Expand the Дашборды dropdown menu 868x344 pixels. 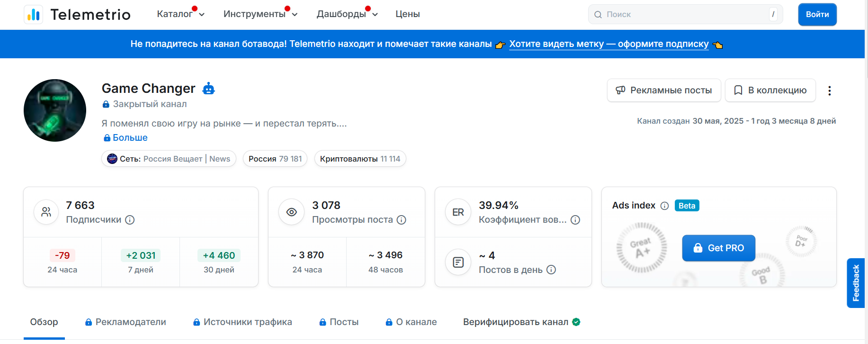tap(347, 14)
